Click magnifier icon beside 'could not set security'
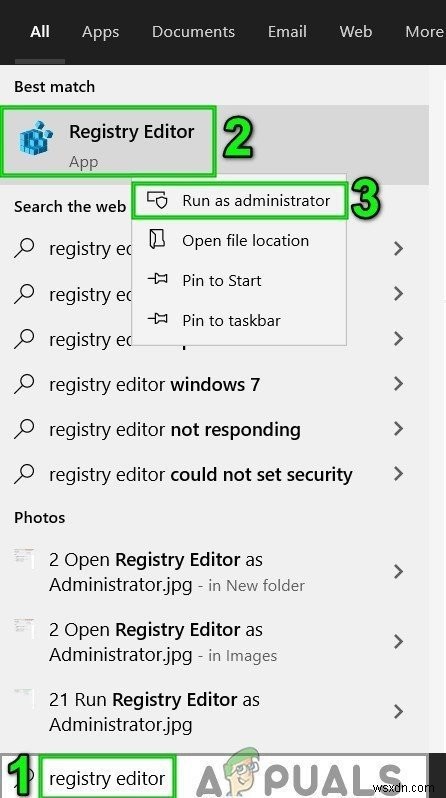Screen dimensions: 446x798 [24, 474]
